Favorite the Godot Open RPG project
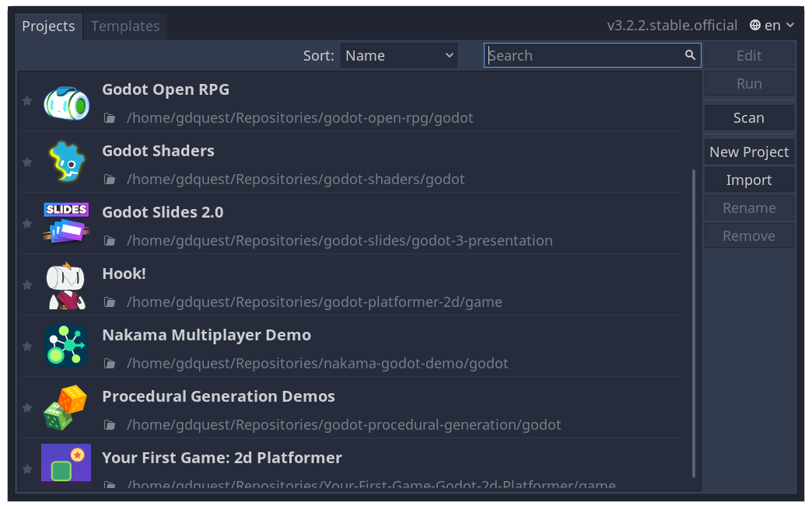The width and height of the screenshot is (812, 509). (27, 101)
